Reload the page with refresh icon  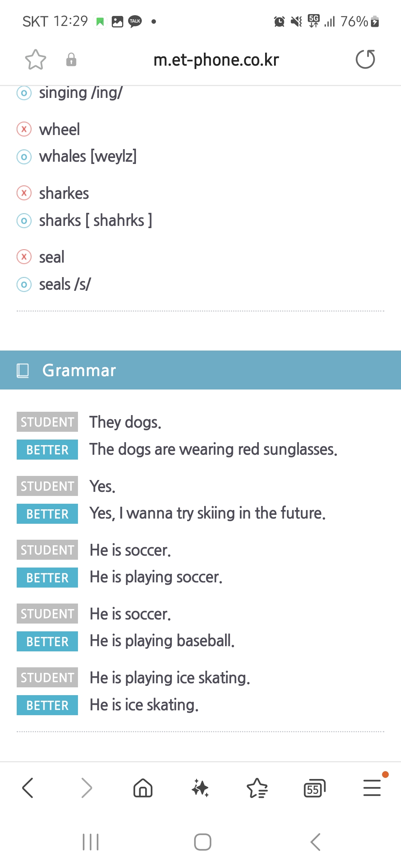365,59
